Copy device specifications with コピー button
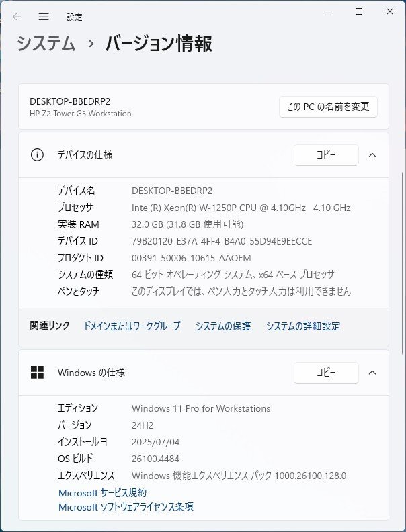The height and width of the screenshot is (532, 406). [x=326, y=155]
